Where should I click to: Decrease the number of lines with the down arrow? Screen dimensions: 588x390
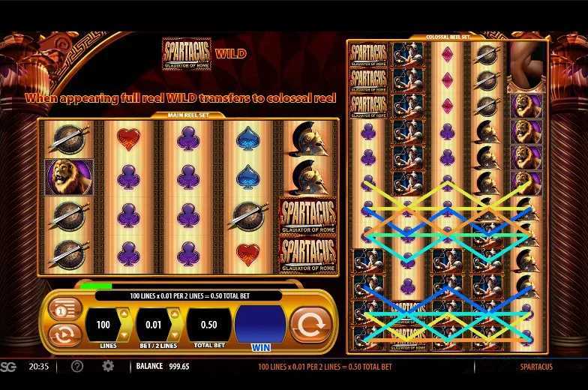click(x=124, y=334)
